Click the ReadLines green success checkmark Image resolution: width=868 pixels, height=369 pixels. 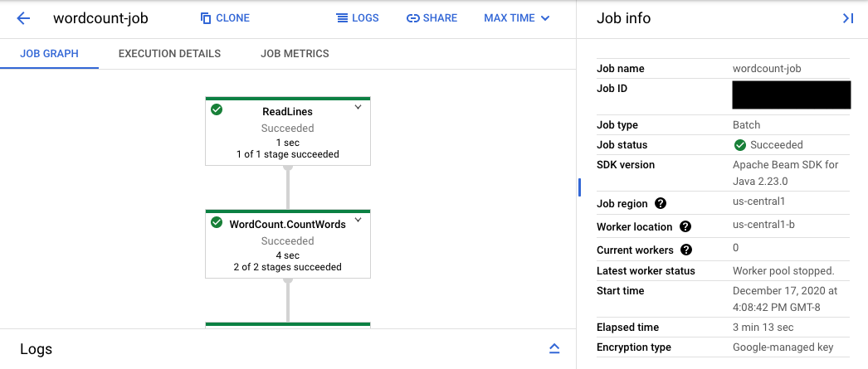[x=217, y=109]
